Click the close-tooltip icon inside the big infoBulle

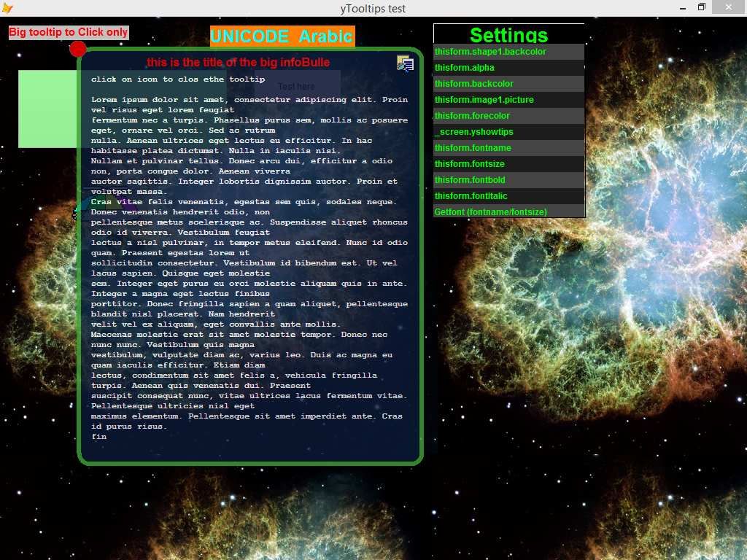coord(406,64)
